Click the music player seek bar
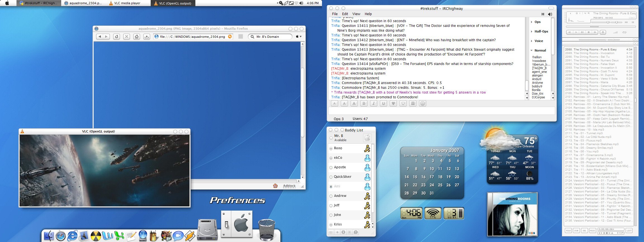The height and width of the screenshot is (242, 644). pyautogui.click(x=601, y=27)
